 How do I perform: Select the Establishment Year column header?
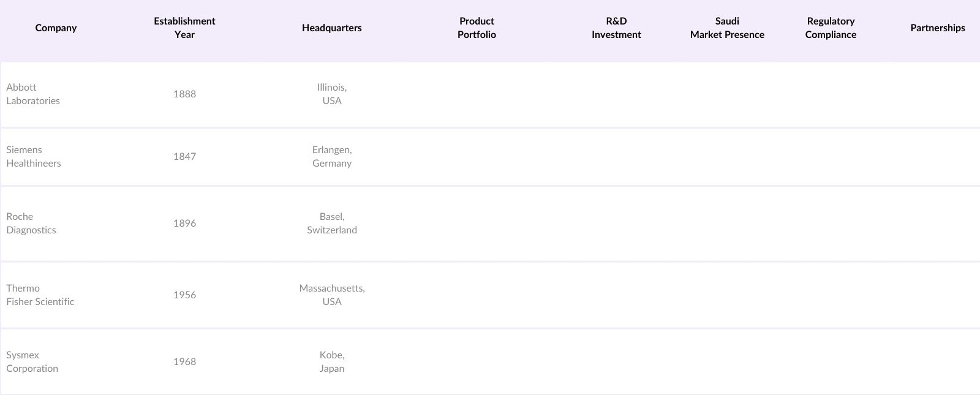coord(184,28)
